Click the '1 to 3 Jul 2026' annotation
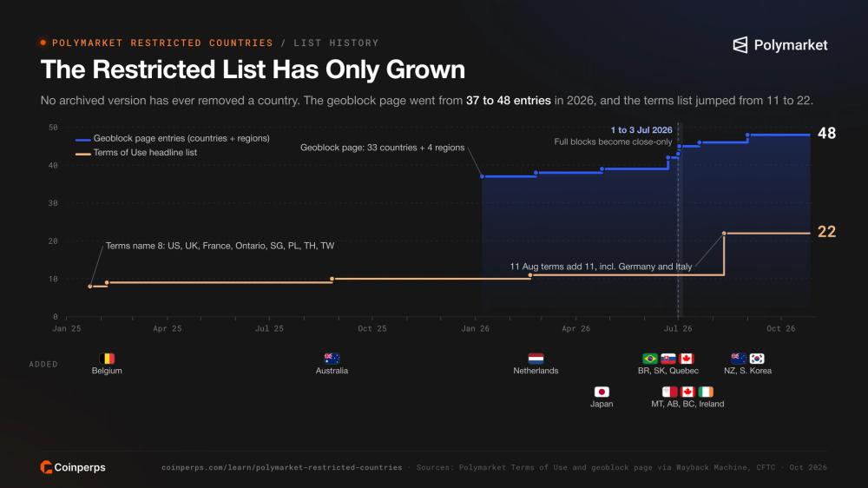This screenshot has width=868, height=488. pos(641,129)
